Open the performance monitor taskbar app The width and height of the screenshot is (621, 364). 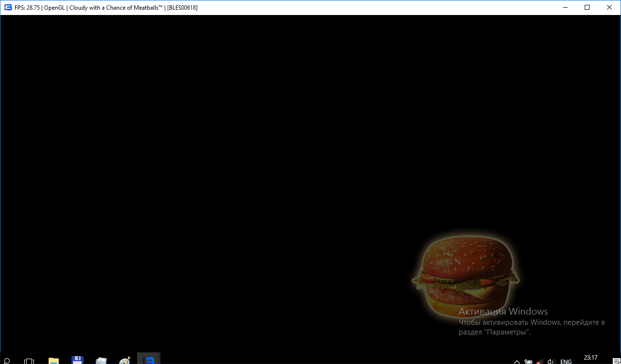(x=101, y=361)
